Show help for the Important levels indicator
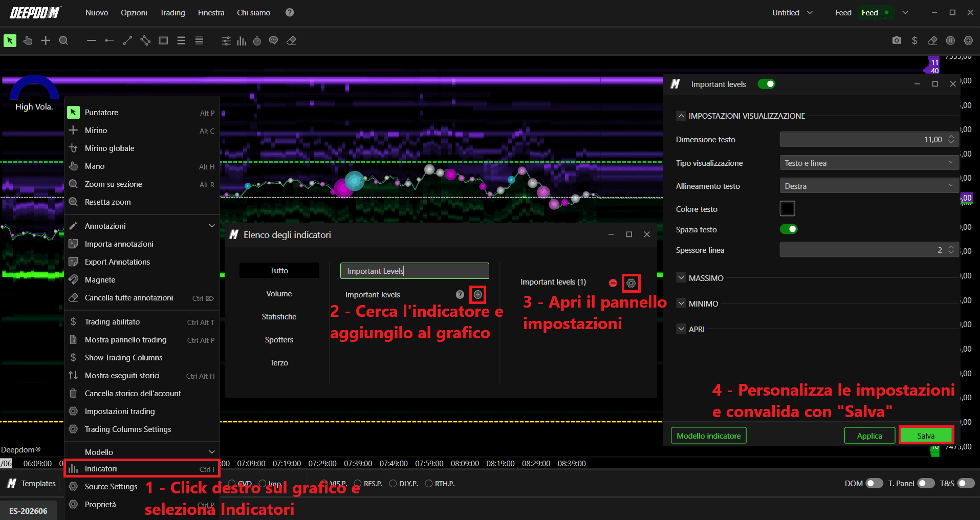980x520 pixels. (460, 294)
